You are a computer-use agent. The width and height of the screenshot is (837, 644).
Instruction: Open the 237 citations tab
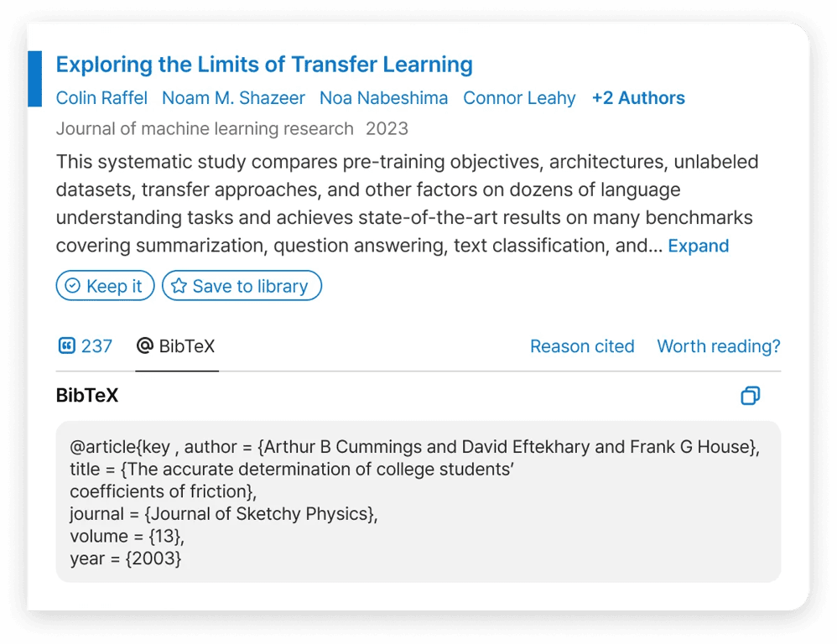point(85,346)
